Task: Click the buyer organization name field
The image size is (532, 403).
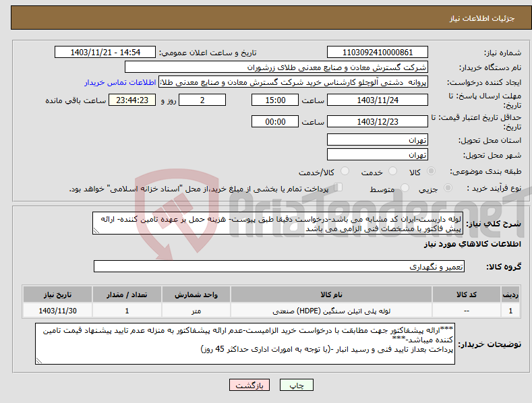Action: 276,67
